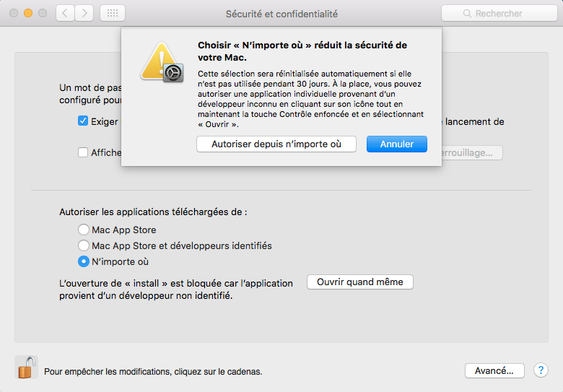Click "Ouvrir quand même" button
The height and width of the screenshot is (392, 563).
click(x=360, y=282)
